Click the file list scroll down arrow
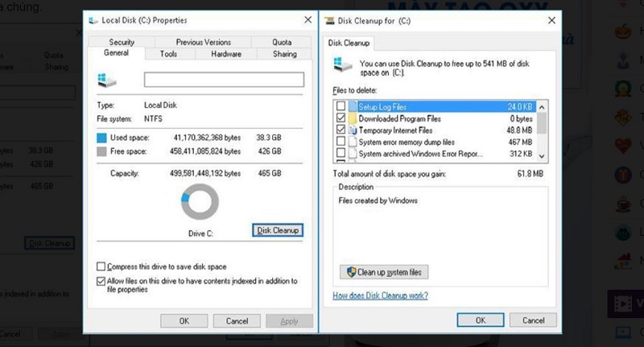This screenshot has width=644, height=347. 542,156
